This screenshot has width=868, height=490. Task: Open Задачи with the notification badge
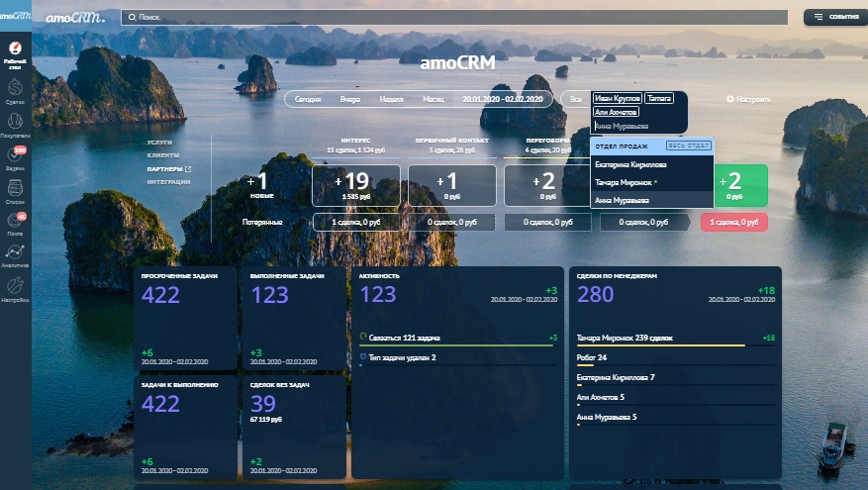(15, 157)
